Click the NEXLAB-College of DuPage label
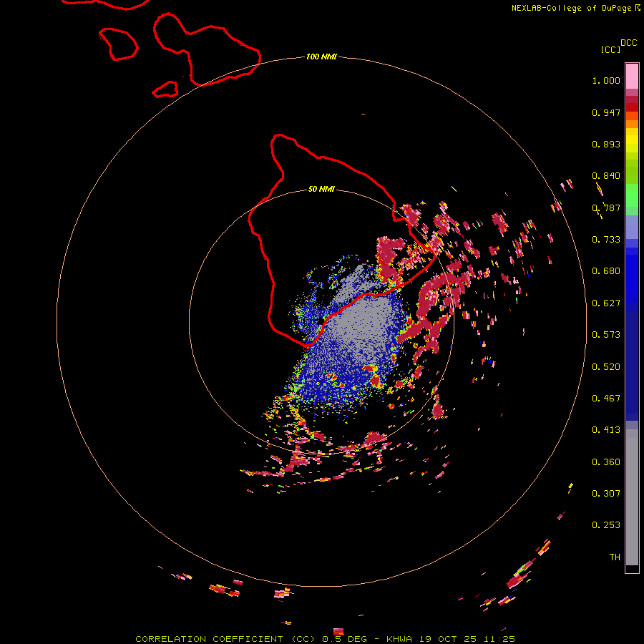 tap(572, 8)
